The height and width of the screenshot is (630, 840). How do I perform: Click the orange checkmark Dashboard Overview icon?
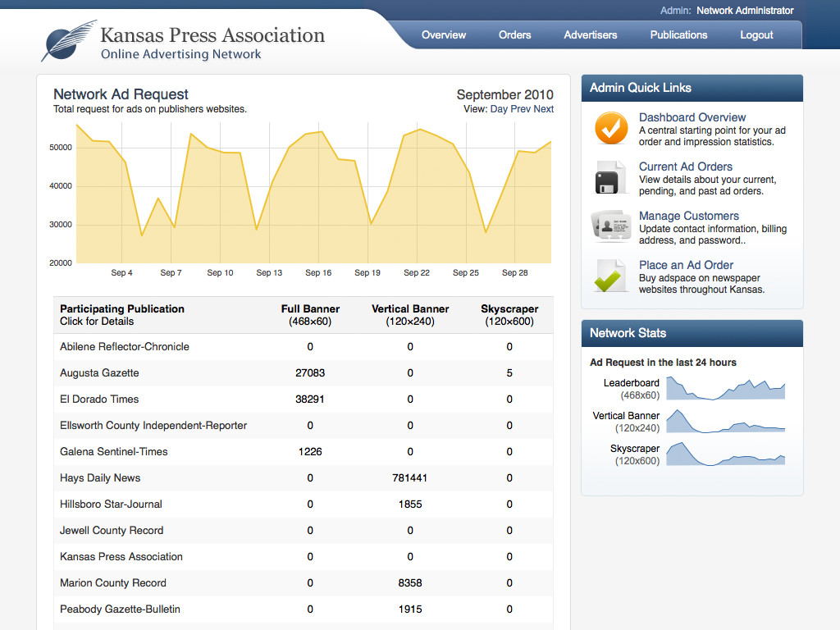point(611,128)
